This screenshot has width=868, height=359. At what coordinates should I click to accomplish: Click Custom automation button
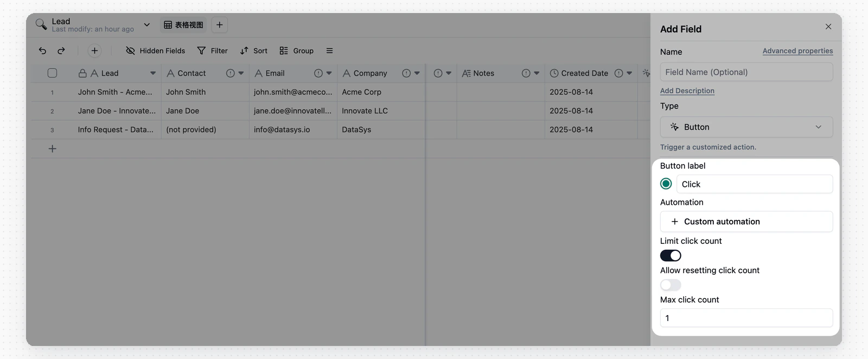pyautogui.click(x=746, y=222)
